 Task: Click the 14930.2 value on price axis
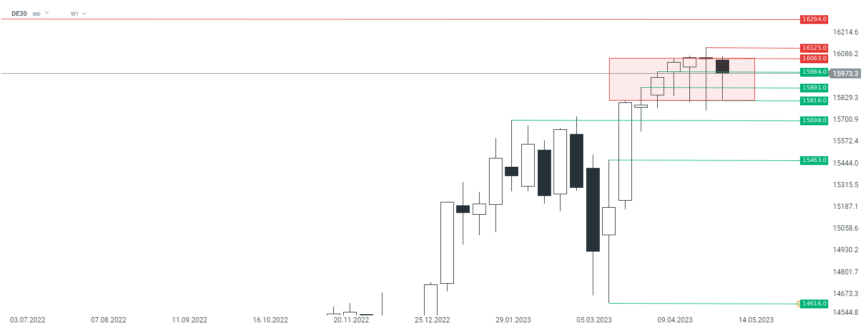846,250
